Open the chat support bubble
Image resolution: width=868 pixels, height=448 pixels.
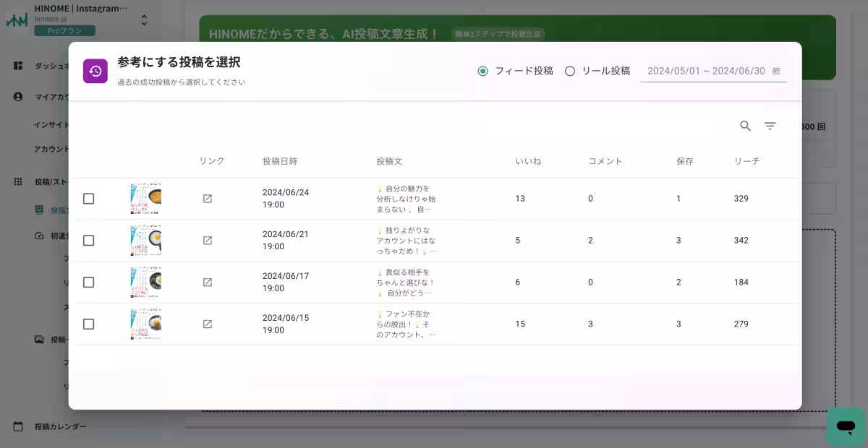(845, 426)
